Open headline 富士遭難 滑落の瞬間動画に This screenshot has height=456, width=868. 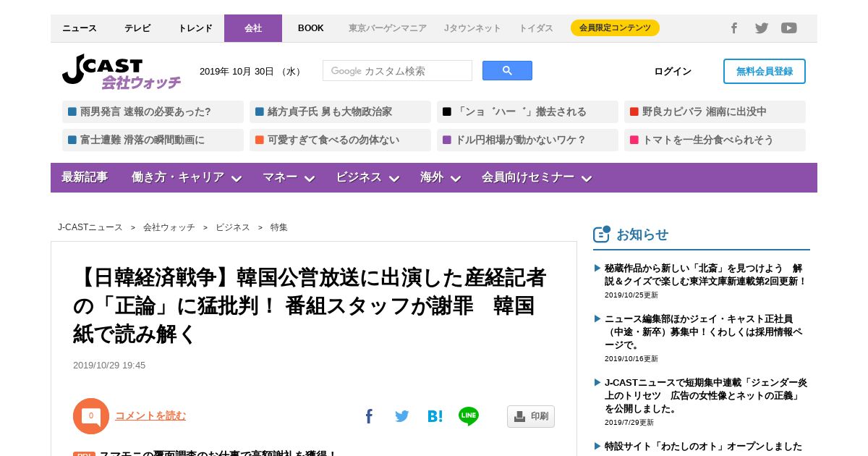coord(153,140)
